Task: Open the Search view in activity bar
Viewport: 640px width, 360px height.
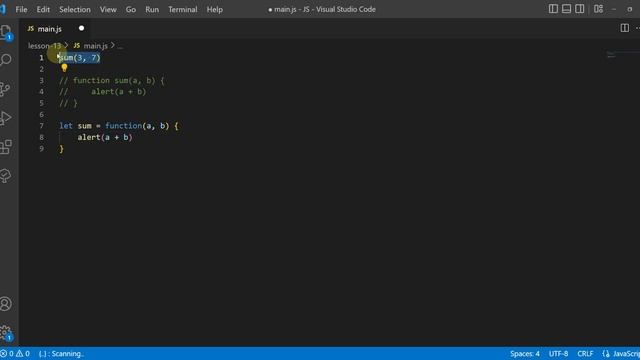Action: pos(6,60)
